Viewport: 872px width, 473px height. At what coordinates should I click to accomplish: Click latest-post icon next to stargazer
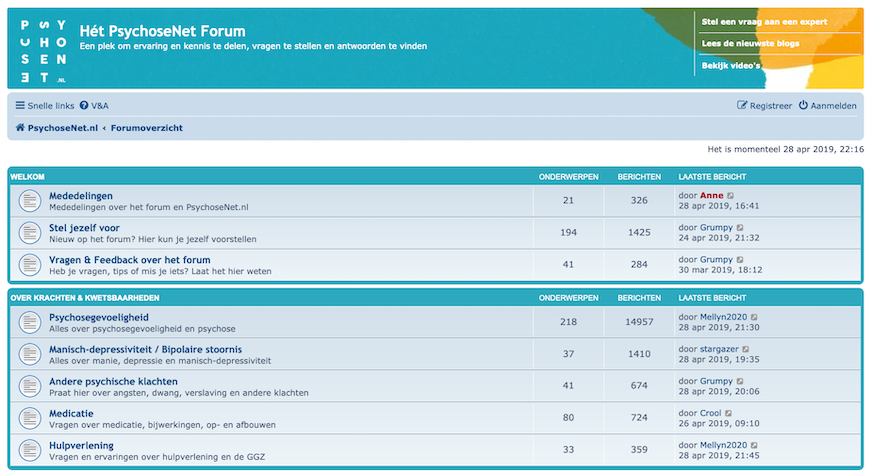(746, 349)
